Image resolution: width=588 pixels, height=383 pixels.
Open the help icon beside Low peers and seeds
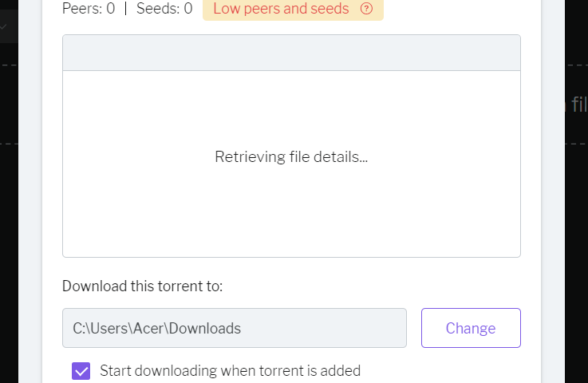point(366,9)
